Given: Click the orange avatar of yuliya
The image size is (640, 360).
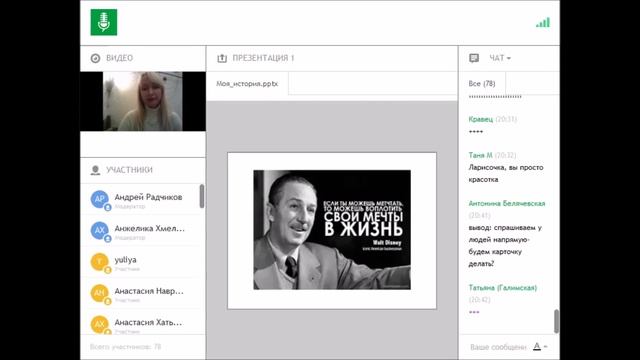Looking at the screenshot, I should (100, 262).
